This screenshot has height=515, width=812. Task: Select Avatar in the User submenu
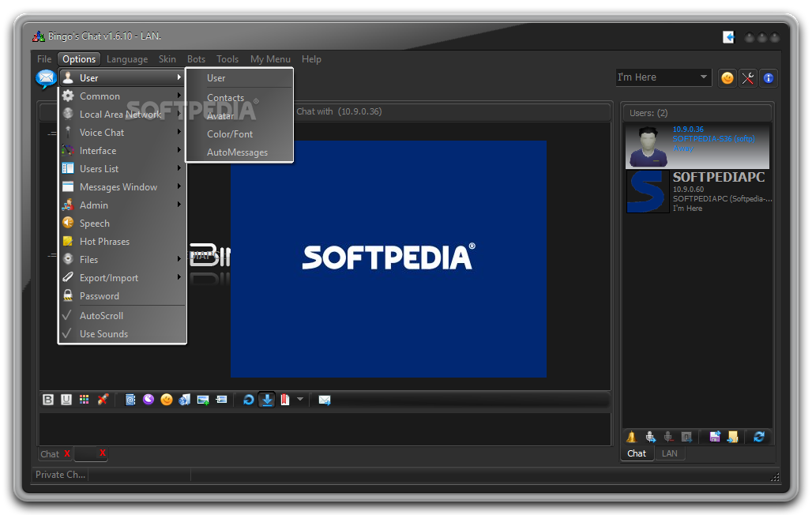point(239,115)
